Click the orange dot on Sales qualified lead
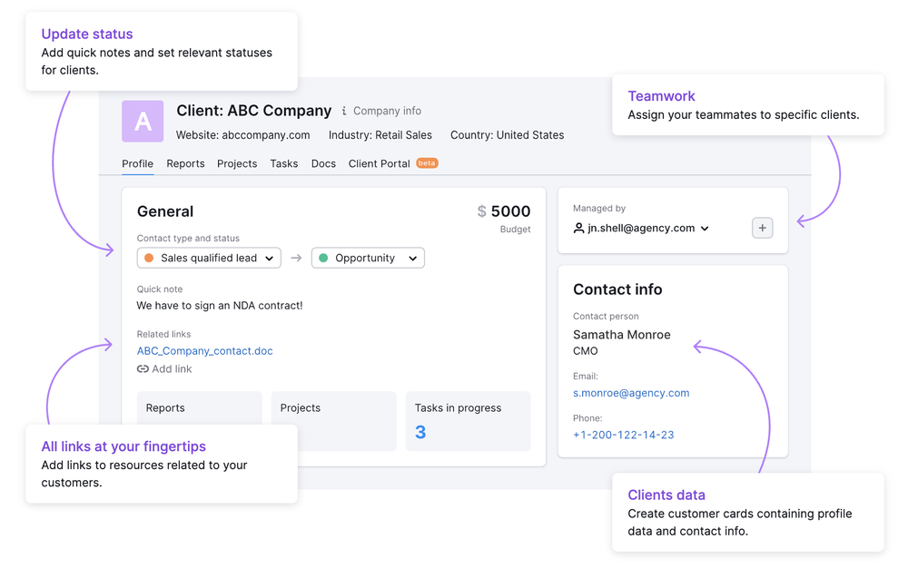 pos(147,258)
